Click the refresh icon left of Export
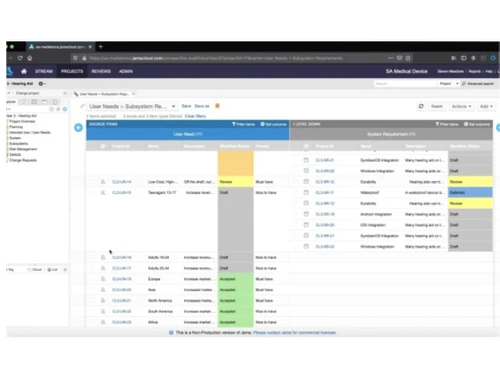 421,106
